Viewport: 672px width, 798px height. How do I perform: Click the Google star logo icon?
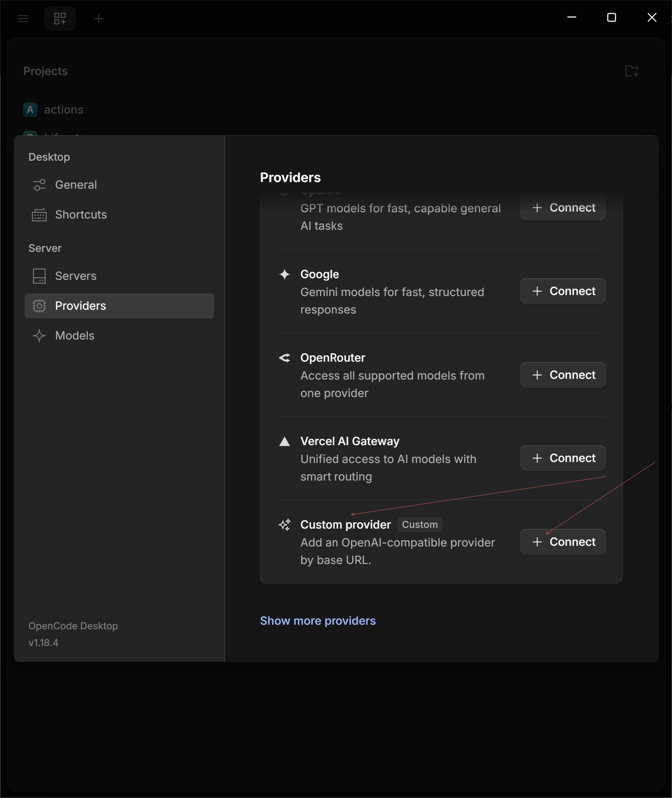click(285, 274)
